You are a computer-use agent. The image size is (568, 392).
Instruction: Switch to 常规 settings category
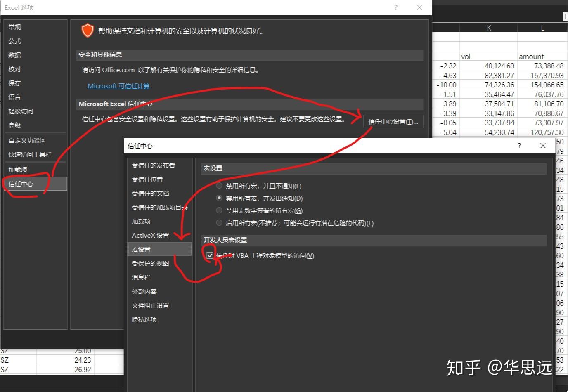[14, 27]
